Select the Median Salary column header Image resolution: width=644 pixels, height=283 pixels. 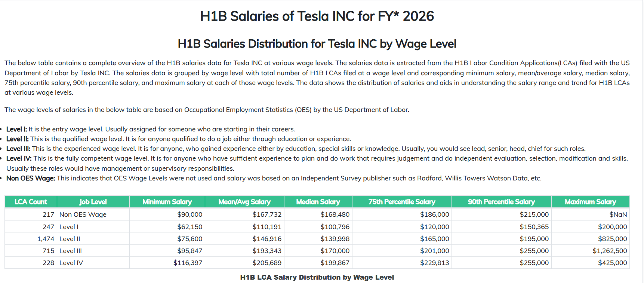(318, 202)
